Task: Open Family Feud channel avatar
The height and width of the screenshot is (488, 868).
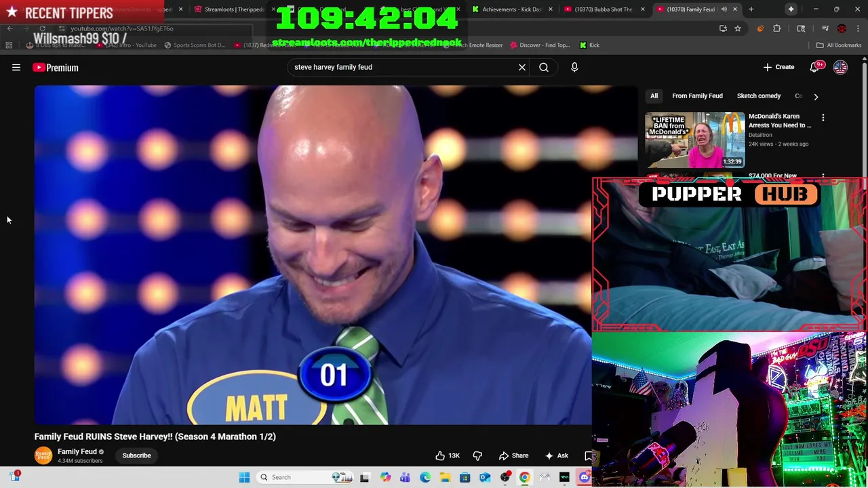Action: 43,455
